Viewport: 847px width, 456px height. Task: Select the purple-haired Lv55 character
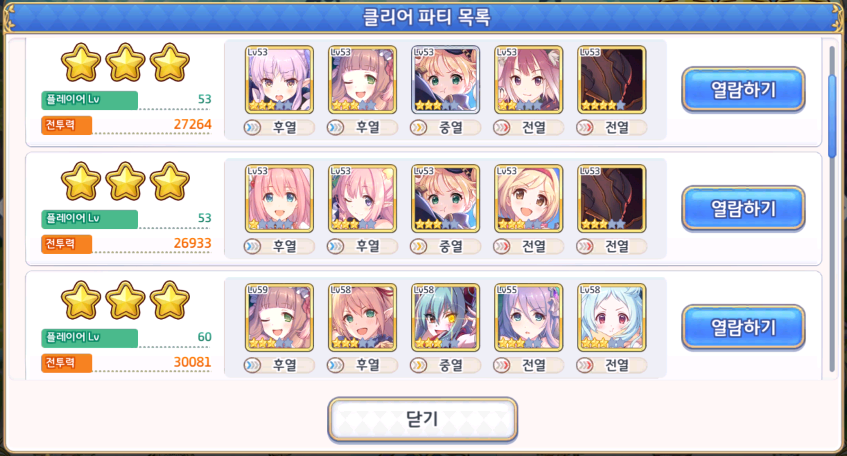click(x=529, y=318)
